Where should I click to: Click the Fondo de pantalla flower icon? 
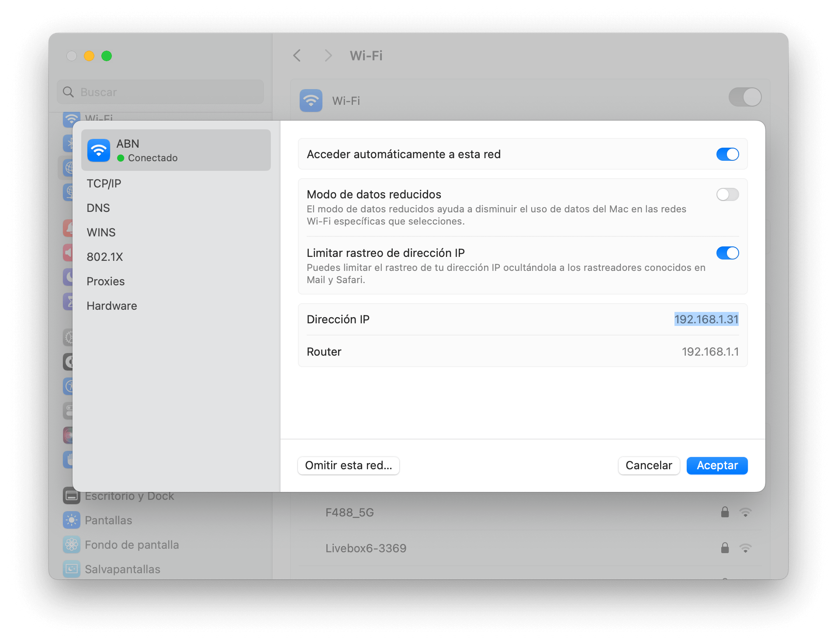coord(71,545)
